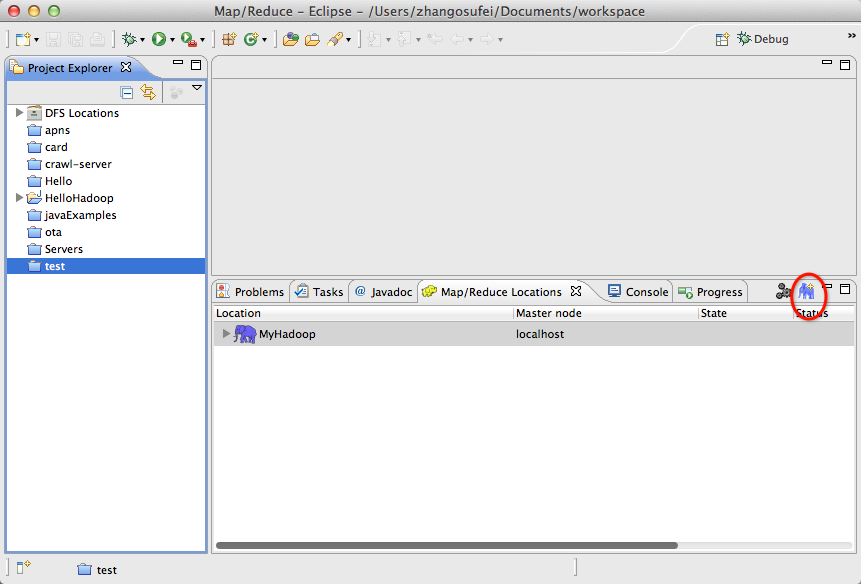Click the Open Task folder icon
This screenshot has width=861, height=584.
pos(312,39)
